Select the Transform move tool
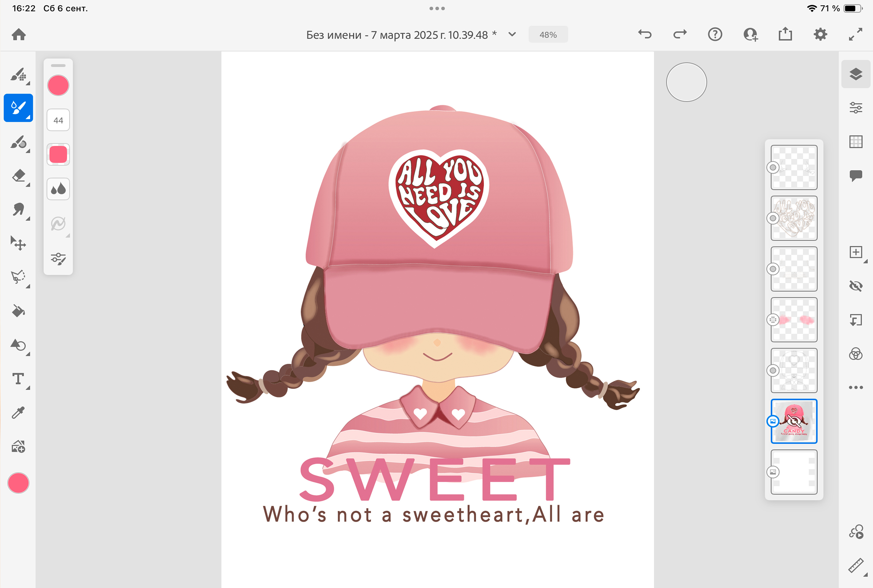Image resolution: width=873 pixels, height=588 pixels. tap(18, 243)
